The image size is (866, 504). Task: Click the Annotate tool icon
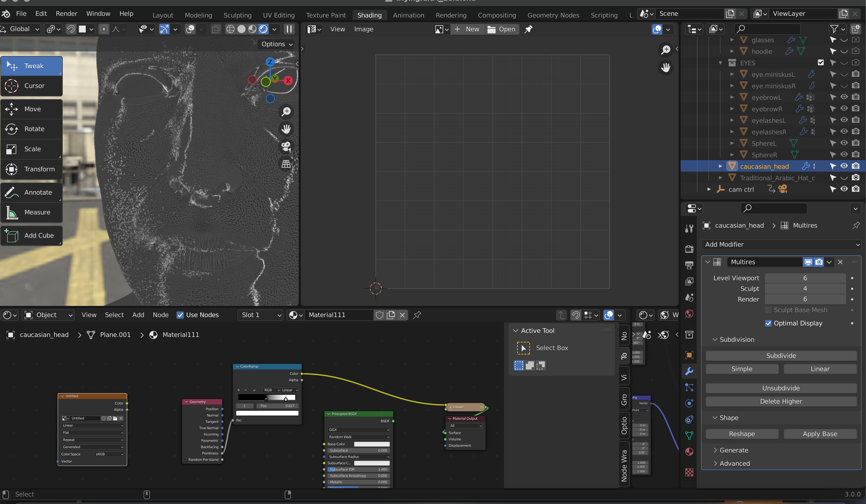click(x=12, y=192)
